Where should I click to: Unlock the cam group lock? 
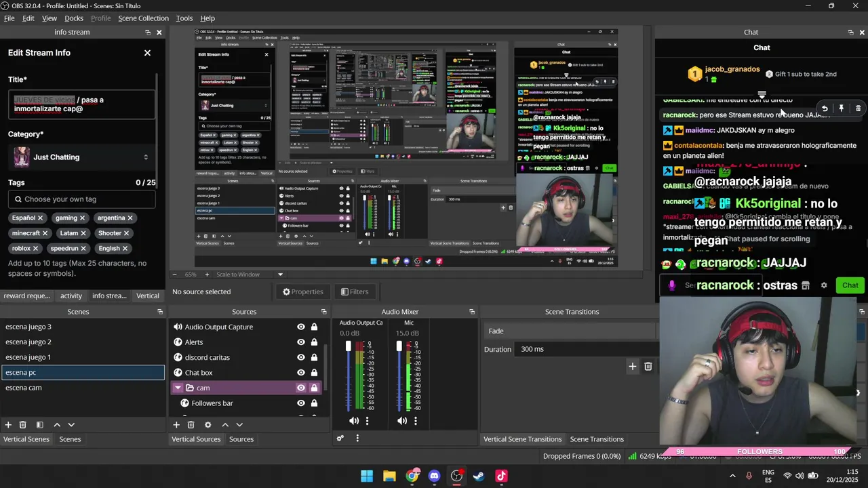[x=314, y=388]
